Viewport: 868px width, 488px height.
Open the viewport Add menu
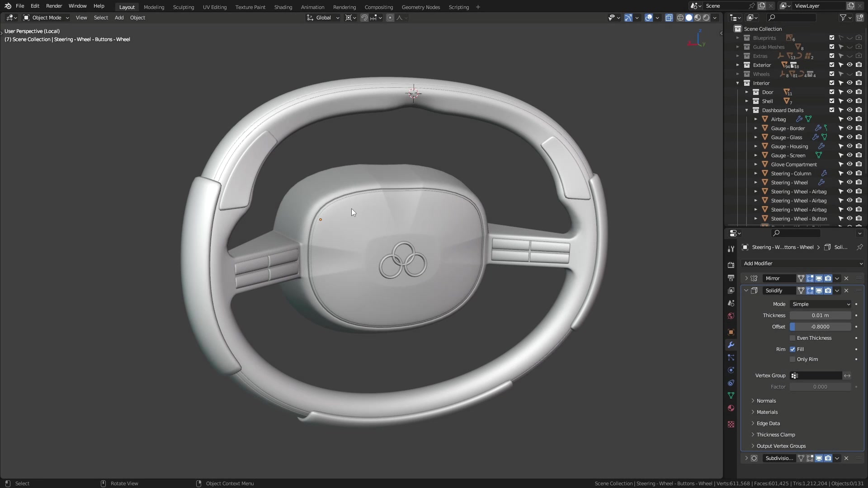119,18
